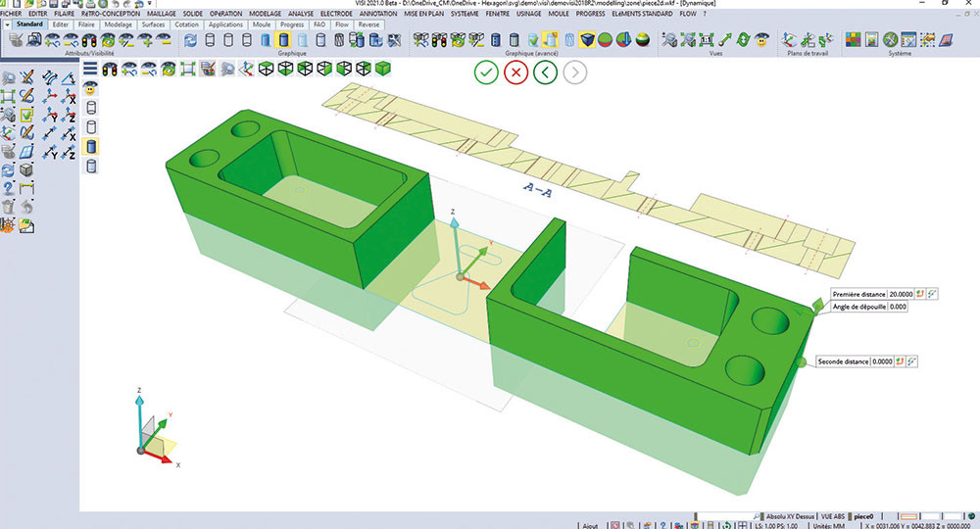
Task: Open the MODELAGE menu
Action: tap(265, 13)
